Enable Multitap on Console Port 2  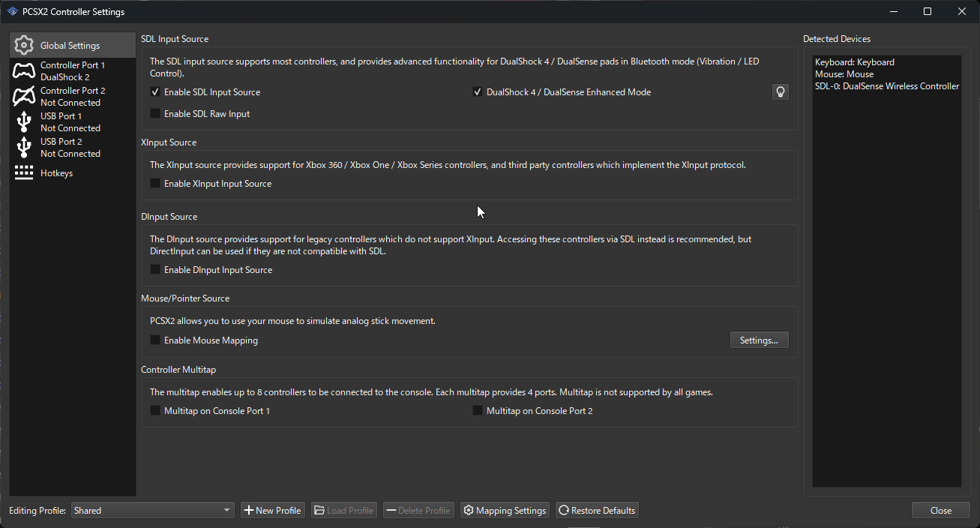pos(478,411)
